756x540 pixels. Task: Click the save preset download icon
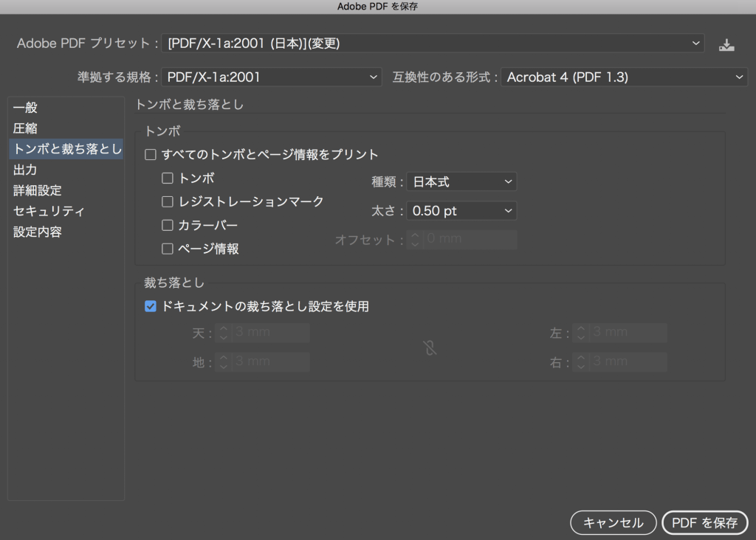tap(726, 45)
